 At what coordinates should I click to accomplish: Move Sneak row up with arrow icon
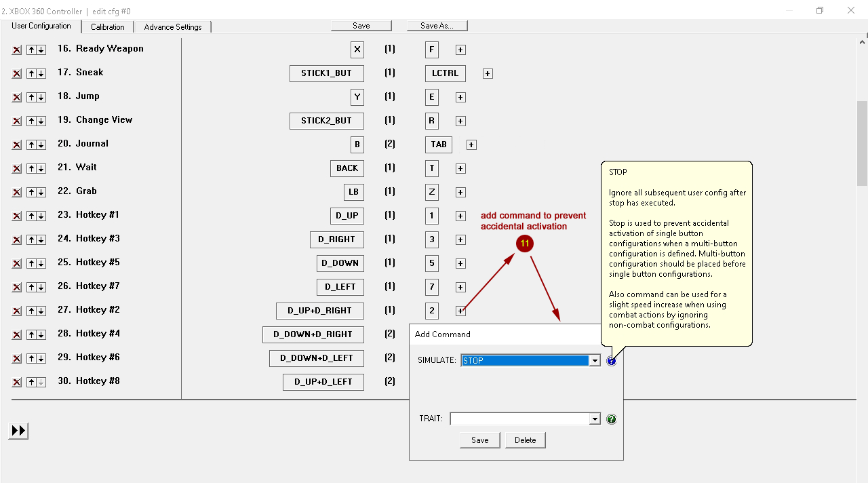tap(31, 73)
